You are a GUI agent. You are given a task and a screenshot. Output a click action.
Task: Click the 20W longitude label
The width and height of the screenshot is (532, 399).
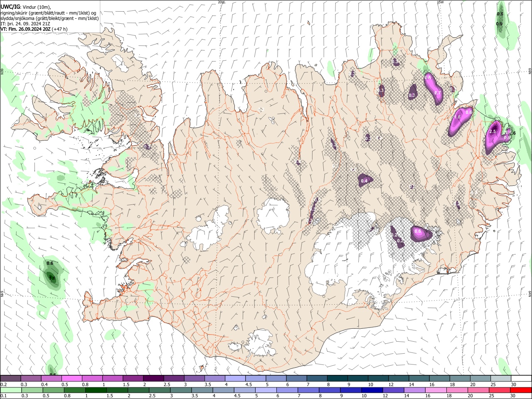tap(221, 2)
